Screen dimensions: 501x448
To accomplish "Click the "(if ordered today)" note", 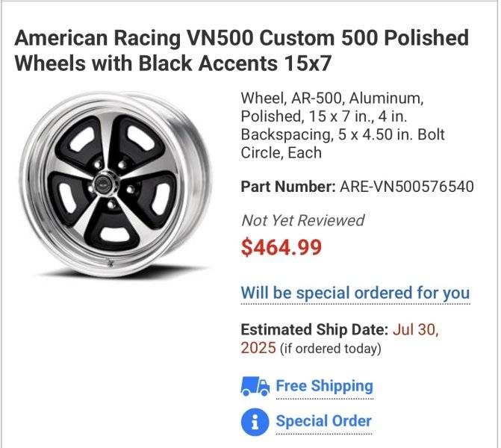I will [x=330, y=349].
